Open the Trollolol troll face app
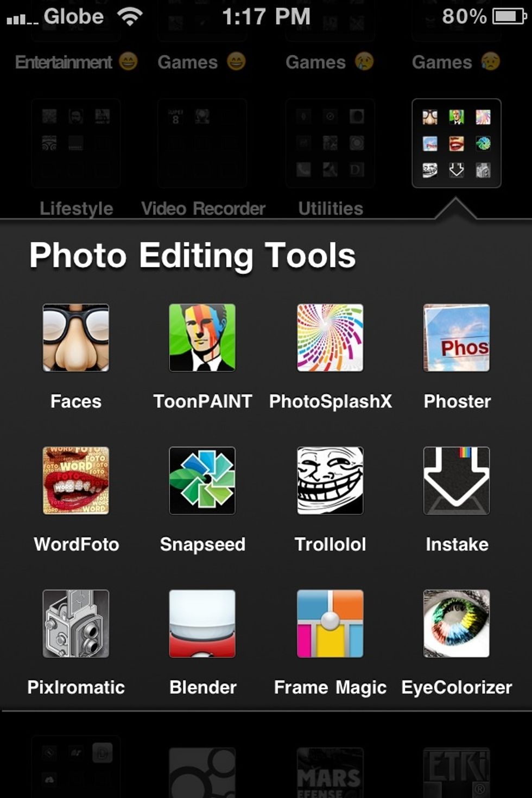This screenshot has height=798, width=532. pos(330,480)
